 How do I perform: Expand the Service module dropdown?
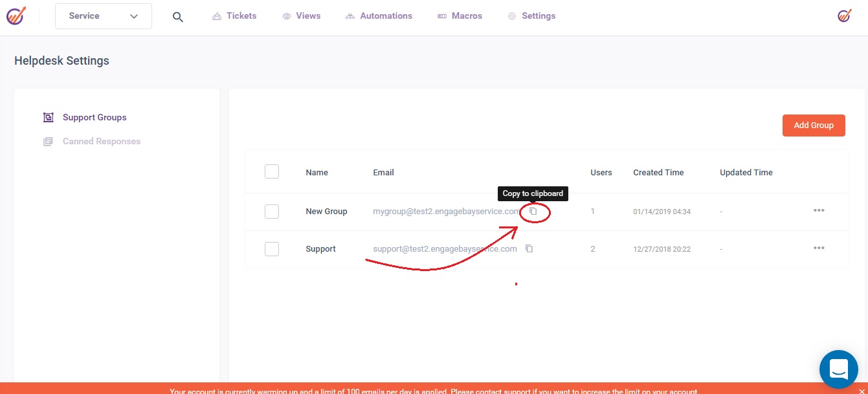[104, 16]
